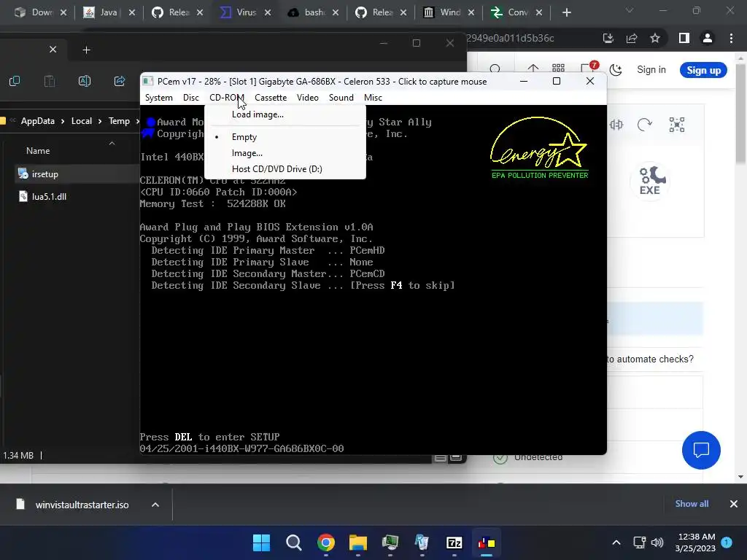
Task: Switch to the Java browser tab
Action: 109,12
